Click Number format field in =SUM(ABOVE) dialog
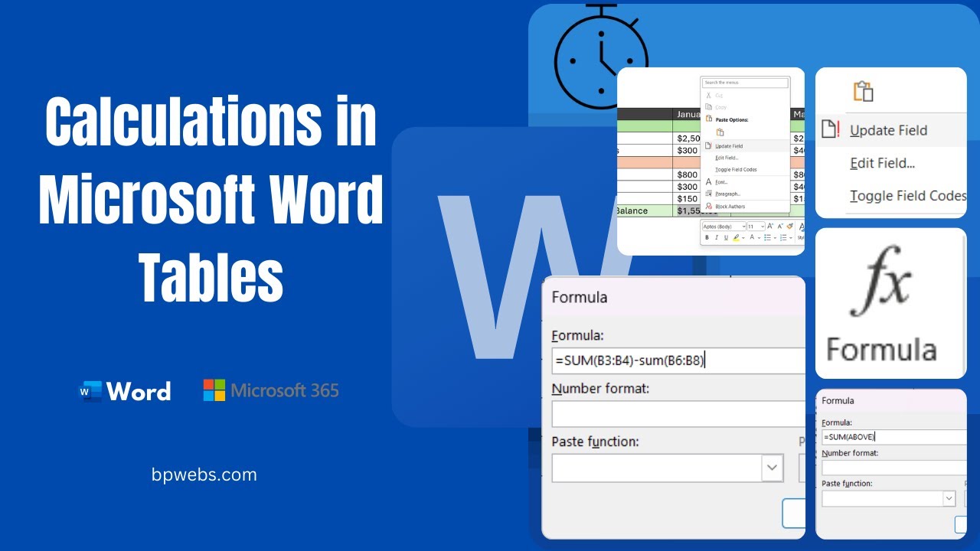 (894, 468)
